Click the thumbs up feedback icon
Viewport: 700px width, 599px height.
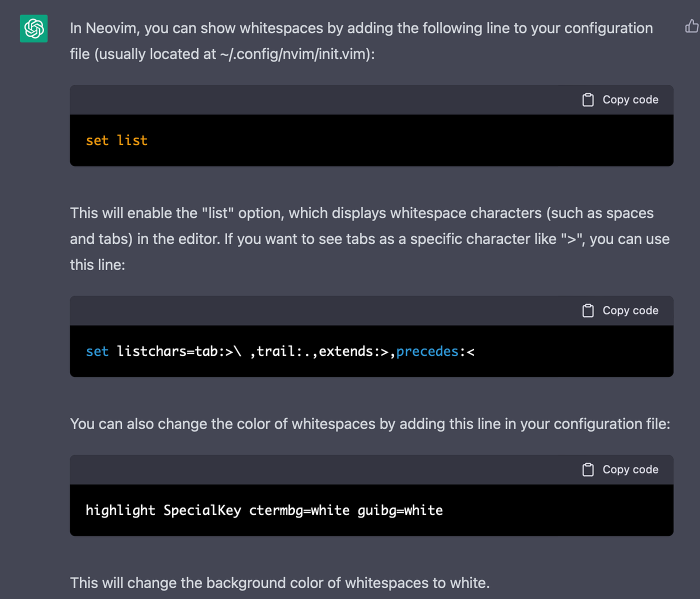point(692,26)
